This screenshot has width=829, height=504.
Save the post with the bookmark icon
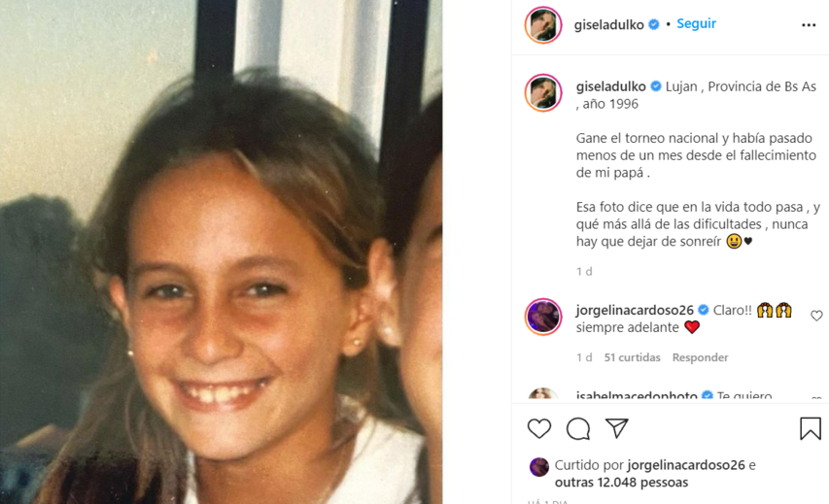coord(810,428)
